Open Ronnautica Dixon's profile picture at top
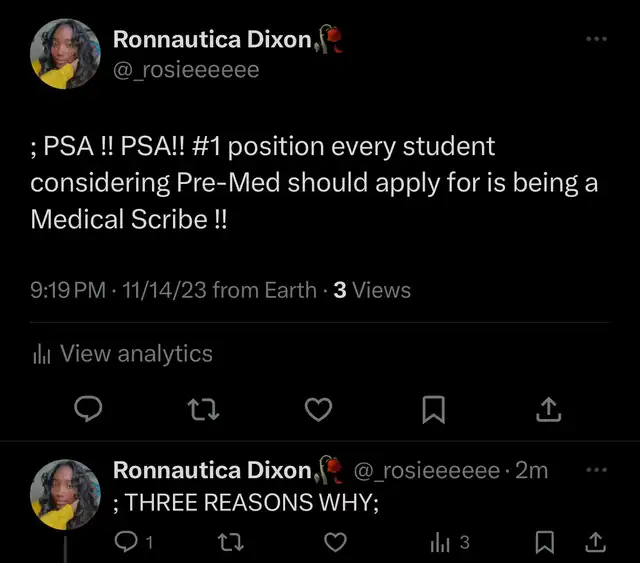 66,53
